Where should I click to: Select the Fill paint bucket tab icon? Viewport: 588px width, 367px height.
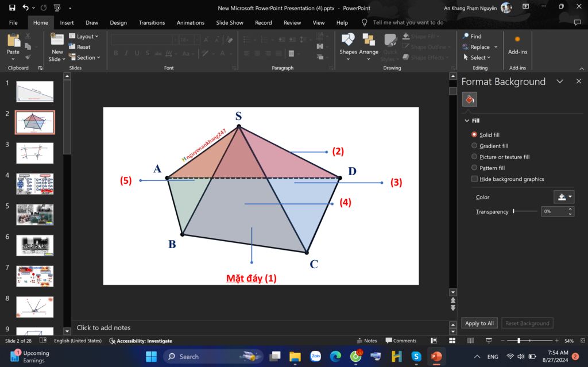469,99
